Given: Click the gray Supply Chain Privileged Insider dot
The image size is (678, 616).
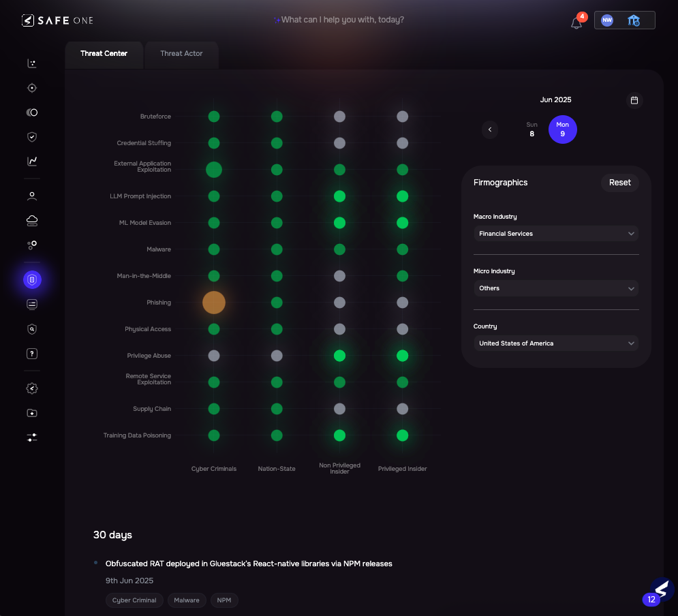Looking at the screenshot, I should tap(403, 409).
